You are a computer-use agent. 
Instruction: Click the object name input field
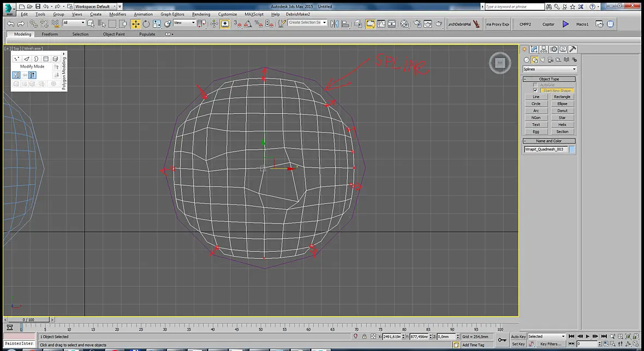[x=546, y=149]
